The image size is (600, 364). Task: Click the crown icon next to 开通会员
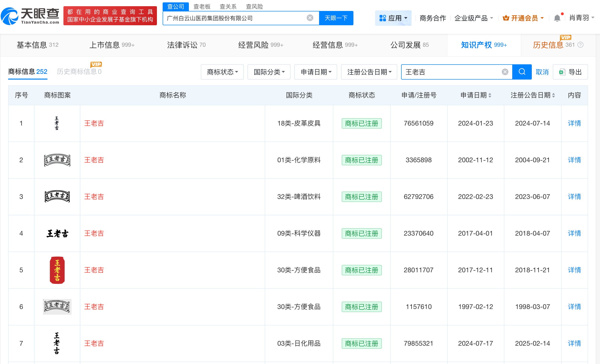[x=506, y=18]
